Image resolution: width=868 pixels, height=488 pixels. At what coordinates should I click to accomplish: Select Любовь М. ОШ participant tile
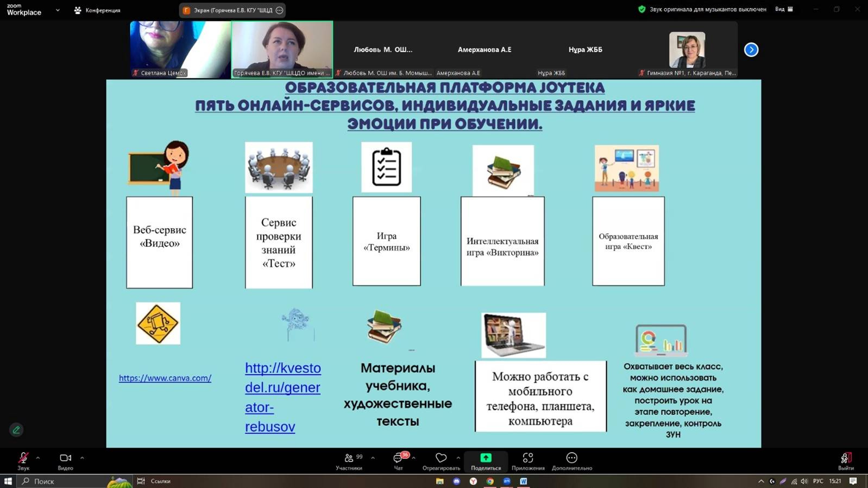point(383,49)
